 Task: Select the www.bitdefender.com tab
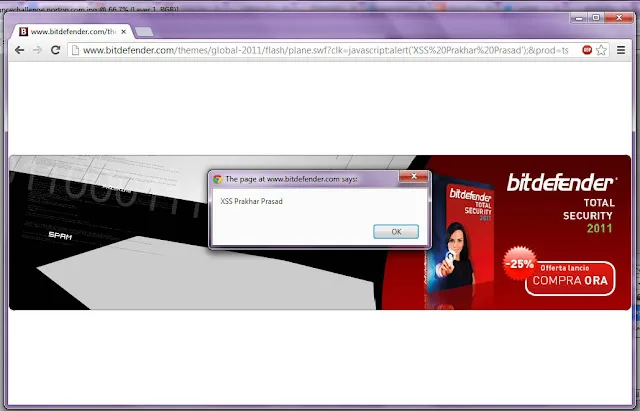[x=71, y=31]
